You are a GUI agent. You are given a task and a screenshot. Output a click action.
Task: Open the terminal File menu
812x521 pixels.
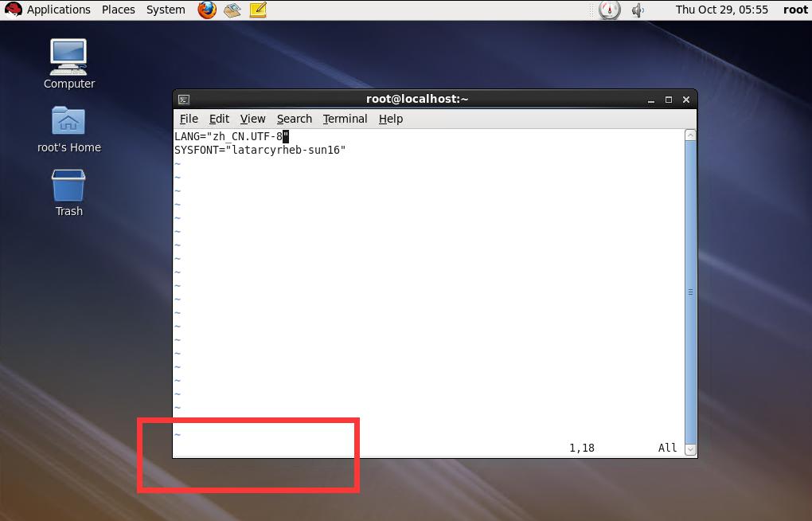click(x=189, y=119)
